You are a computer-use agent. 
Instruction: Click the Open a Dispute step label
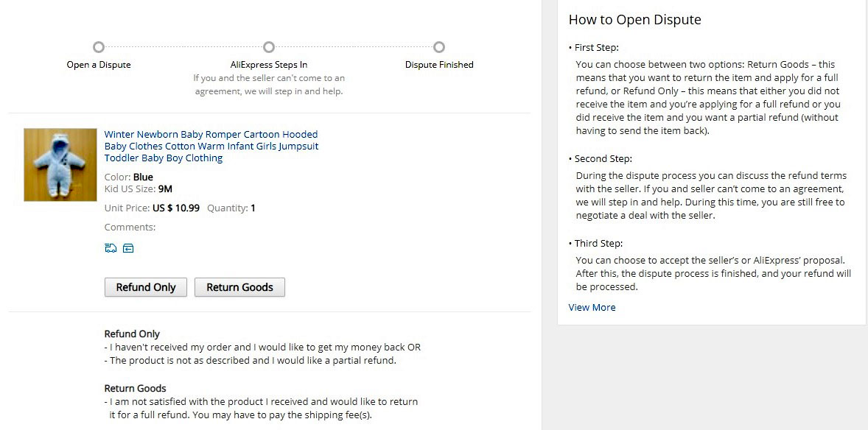pos(99,65)
